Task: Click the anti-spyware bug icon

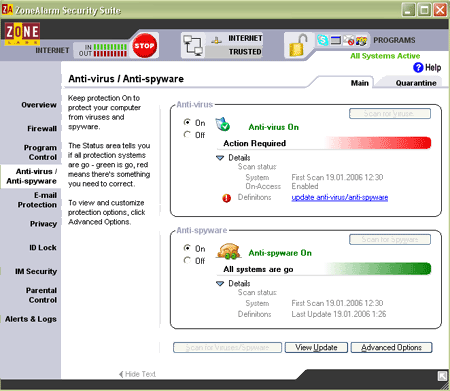Action: point(229,251)
